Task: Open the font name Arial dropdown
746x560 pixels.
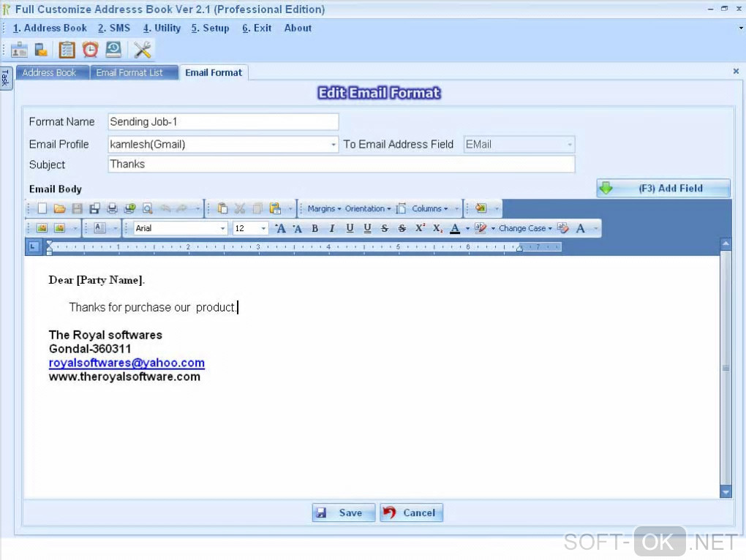Action: point(222,228)
